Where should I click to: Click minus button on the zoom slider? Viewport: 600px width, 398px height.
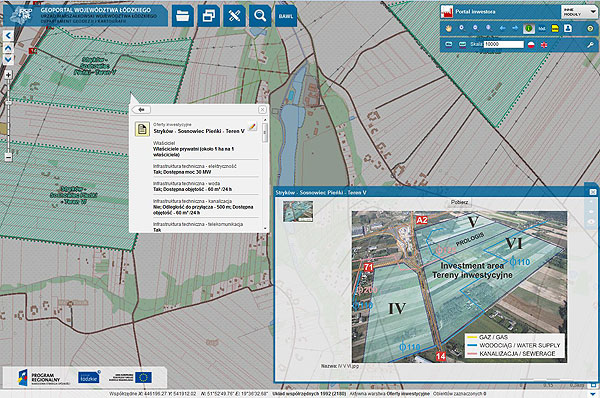pos(8,157)
